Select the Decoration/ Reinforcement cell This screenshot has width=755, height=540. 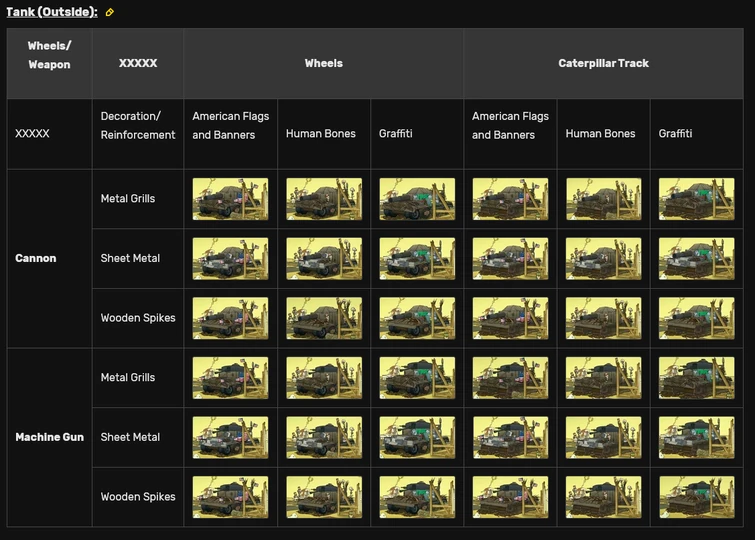click(x=138, y=134)
